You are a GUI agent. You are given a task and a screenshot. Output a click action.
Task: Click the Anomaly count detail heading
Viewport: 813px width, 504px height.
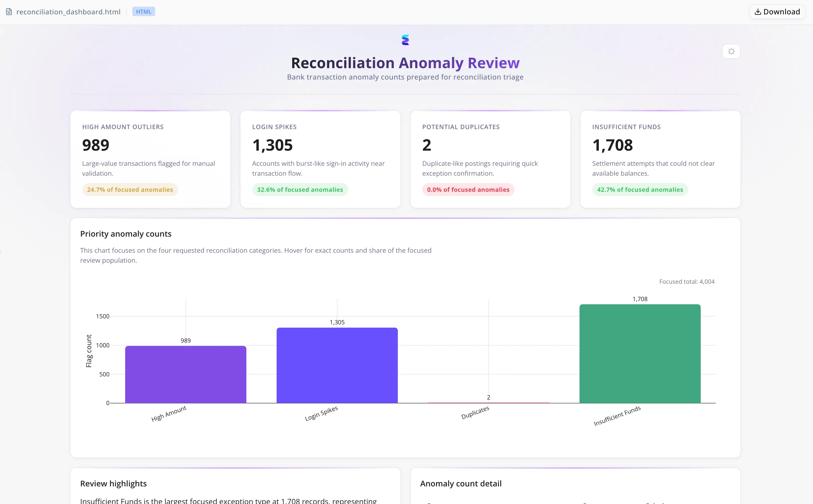[x=461, y=484]
